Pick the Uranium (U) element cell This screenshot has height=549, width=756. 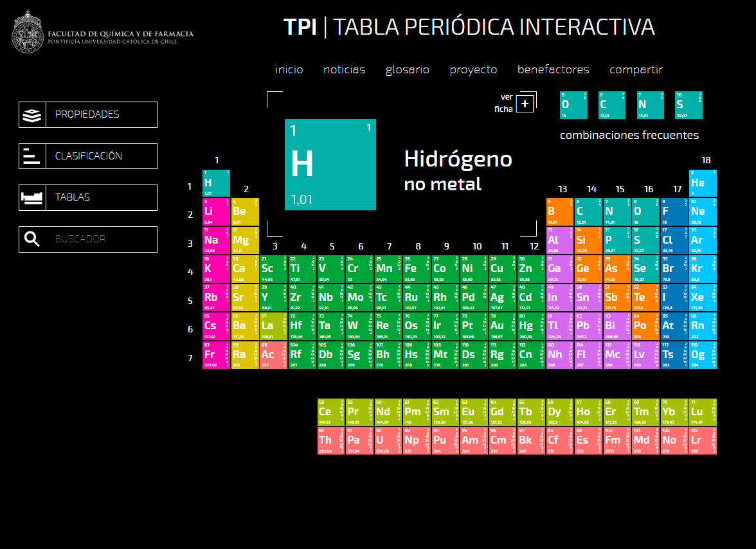click(388, 440)
